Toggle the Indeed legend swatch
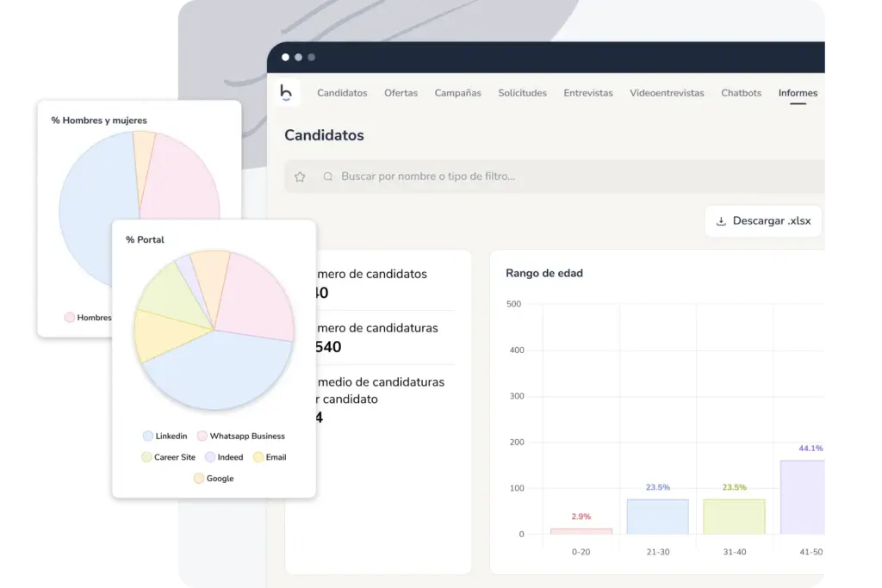Image resolution: width=882 pixels, height=588 pixels. (x=210, y=457)
